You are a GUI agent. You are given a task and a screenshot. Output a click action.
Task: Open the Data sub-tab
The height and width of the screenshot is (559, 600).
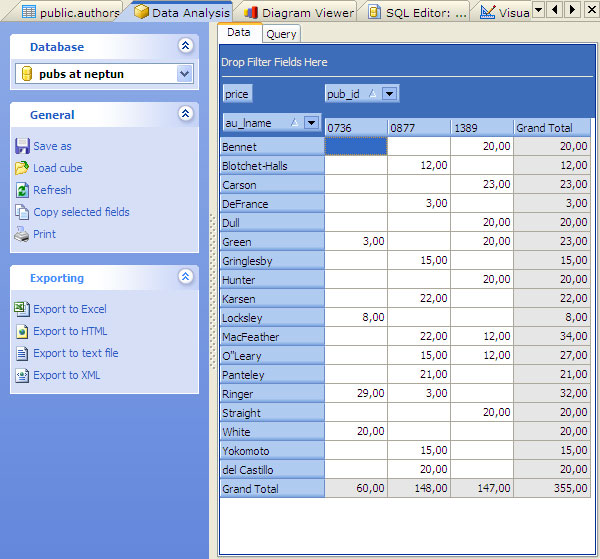coord(240,33)
